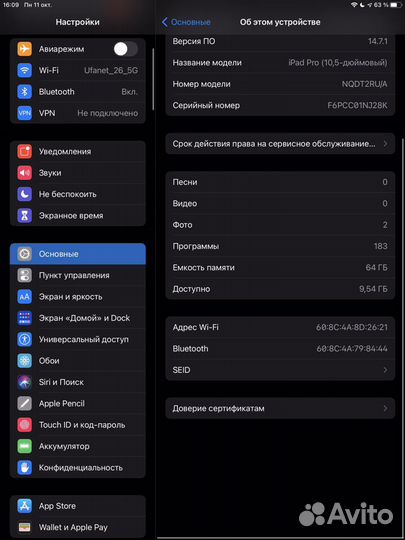
Task: Tap the Емкость памяти value 64 ГБ
Action: (376, 268)
